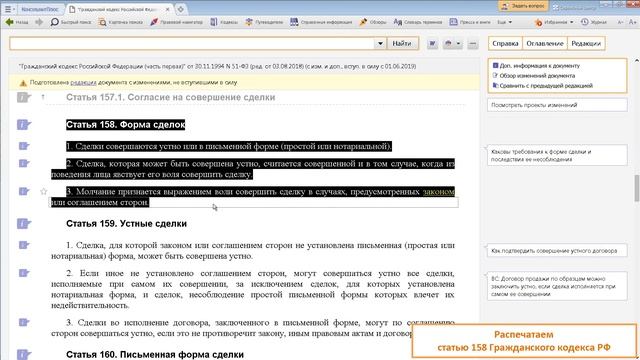Click info icon beside Статья 157.1 heading

coord(24,98)
